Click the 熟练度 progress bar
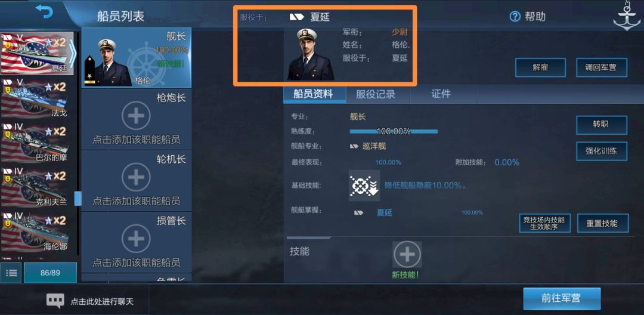 (394, 131)
